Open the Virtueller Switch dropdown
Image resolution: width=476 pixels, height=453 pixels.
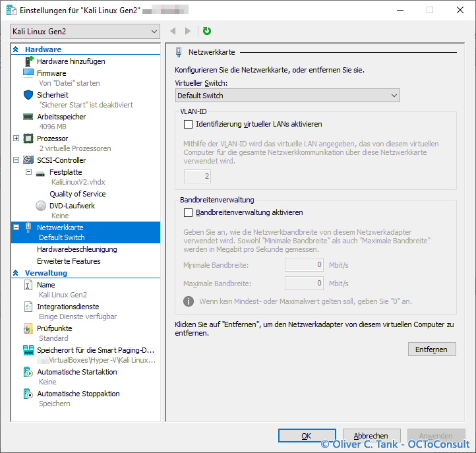287,96
